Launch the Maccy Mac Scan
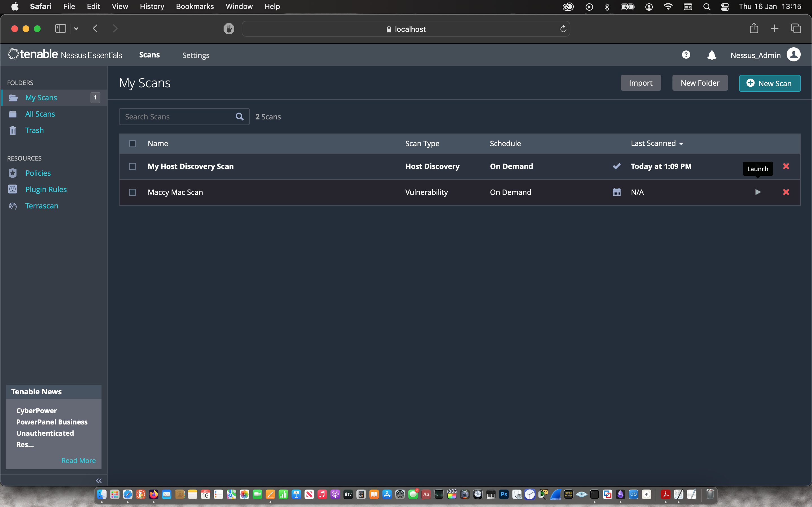The width and height of the screenshot is (812, 507). pyautogui.click(x=758, y=192)
